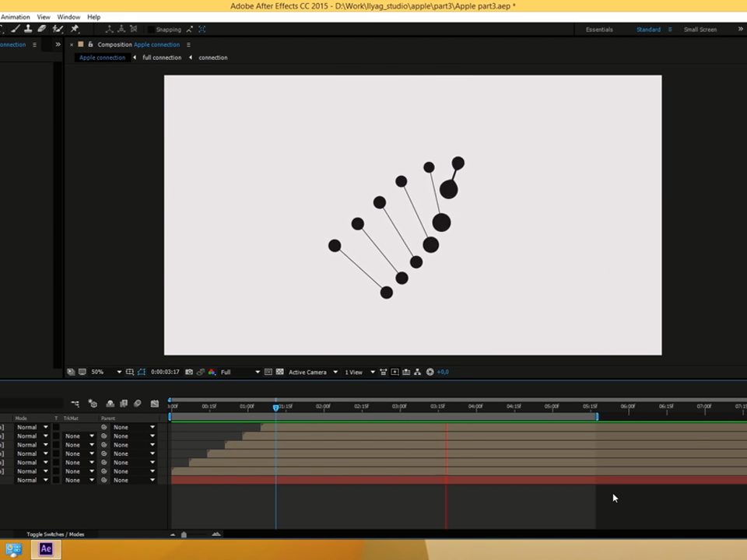The image size is (747, 560).
Task: Open the Help menu
Action: pyautogui.click(x=94, y=16)
